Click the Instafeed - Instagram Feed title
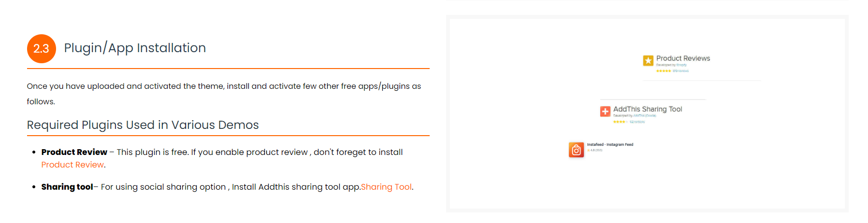The height and width of the screenshot is (223, 868). (x=610, y=144)
